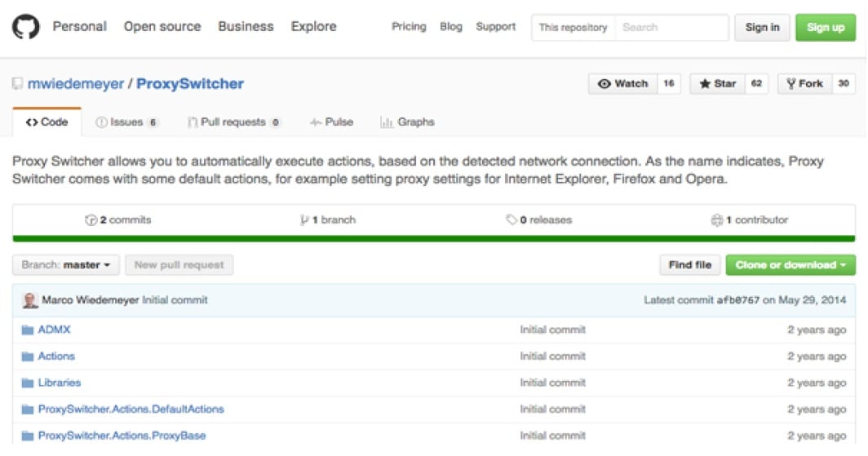Go to the Pricing page
This screenshot has height=456, width=868.
(x=409, y=27)
